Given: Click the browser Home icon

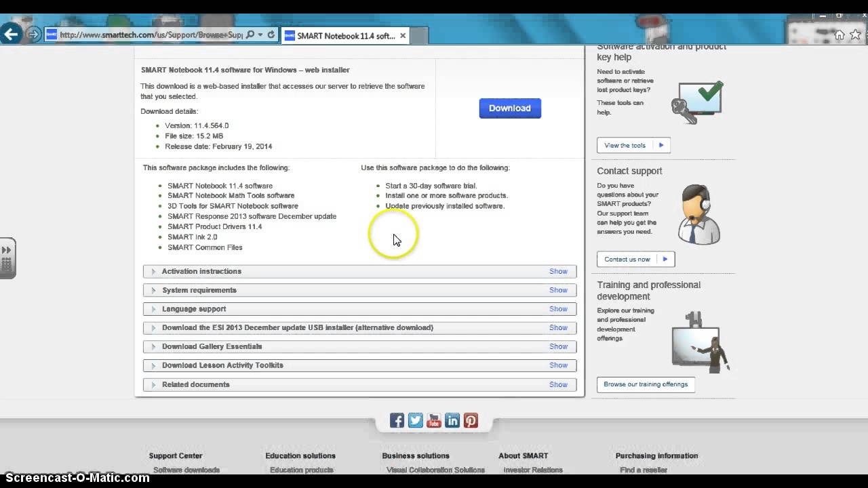Looking at the screenshot, I should pos(840,35).
